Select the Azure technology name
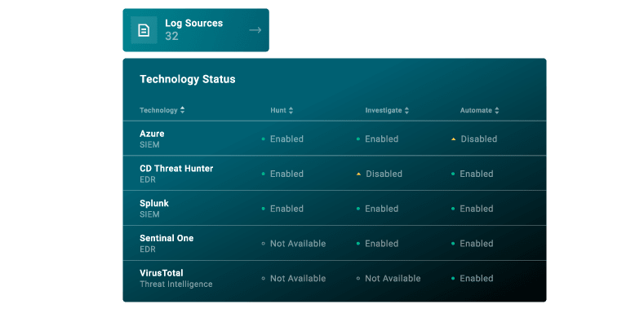Screen dimensions: 644x313 152,134
